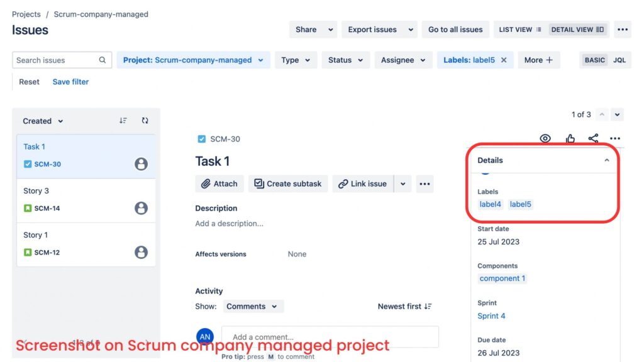Open the page-level ellipsis menu near Detail View
The height and width of the screenshot is (362, 644).
[x=623, y=30]
